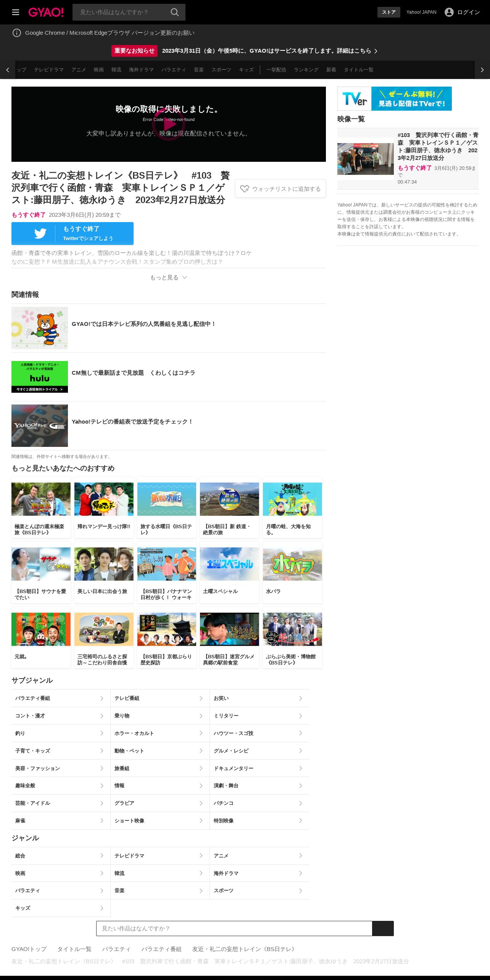Viewport: 490px width, 980px height.
Task: Click the header search magnifier icon
Action: point(175,12)
